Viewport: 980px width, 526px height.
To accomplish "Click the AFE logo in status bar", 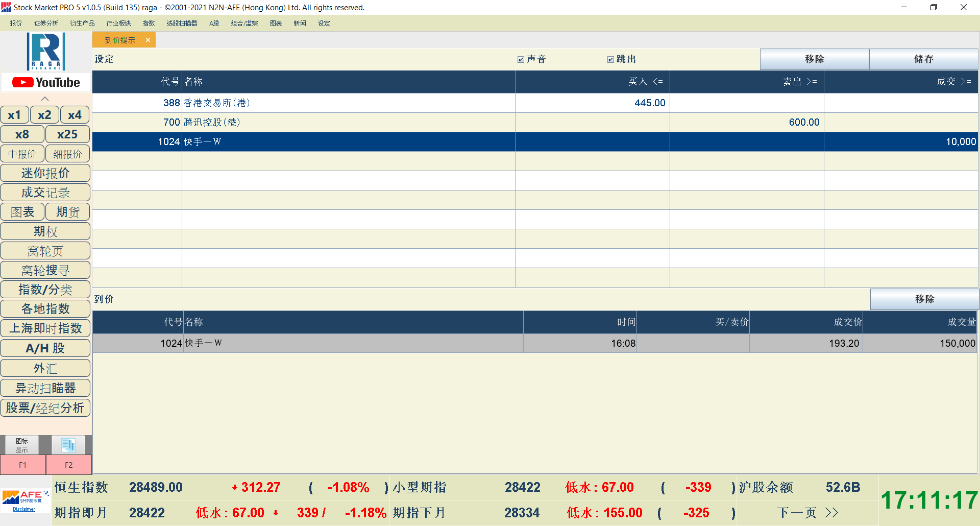I will tap(25, 496).
